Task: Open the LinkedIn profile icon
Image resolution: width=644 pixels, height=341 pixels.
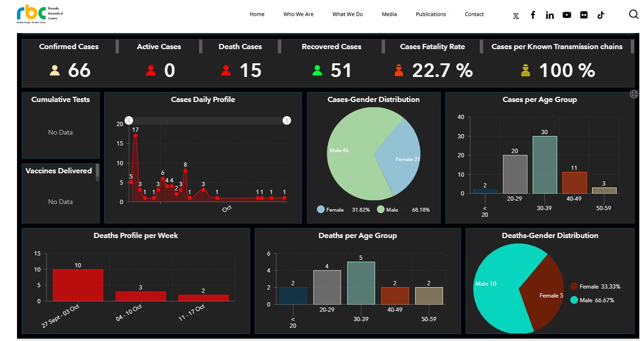Action: [550, 15]
